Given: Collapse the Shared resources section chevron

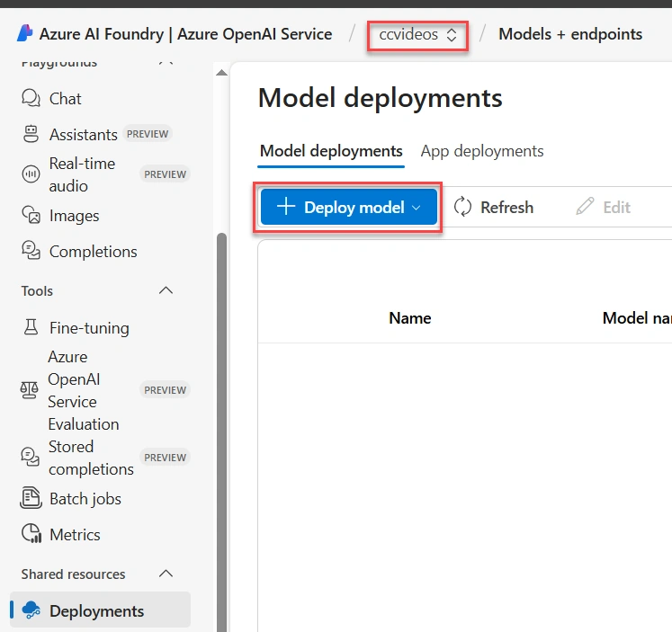Looking at the screenshot, I should coord(166,574).
